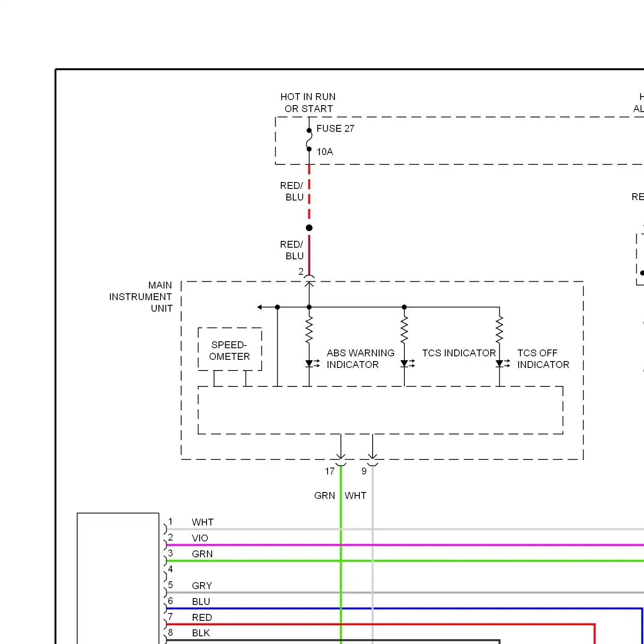
Task: Click the TCS OFF LED symbol
Action: [x=503, y=364]
